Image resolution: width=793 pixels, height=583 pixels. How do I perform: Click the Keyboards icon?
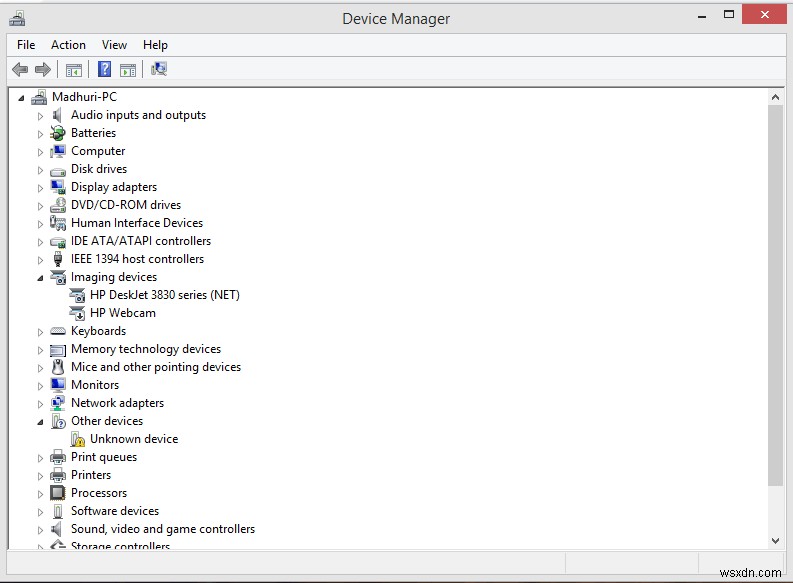[58, 331]
